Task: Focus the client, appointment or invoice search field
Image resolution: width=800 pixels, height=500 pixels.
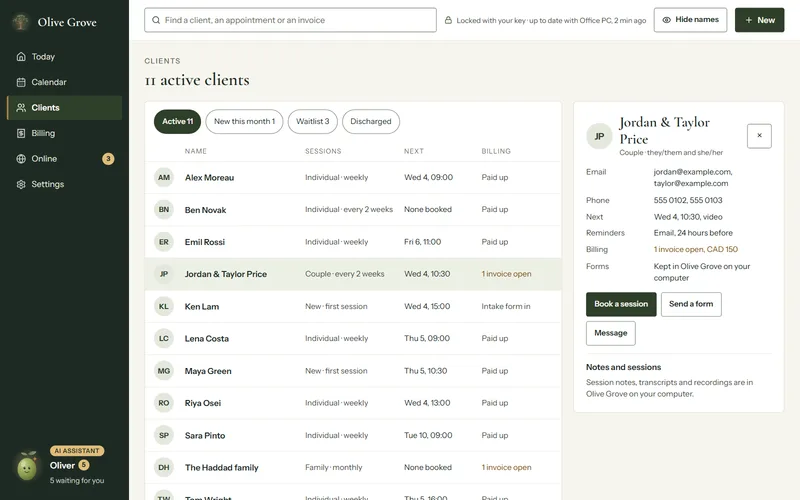Action: [x=290, y=20]
